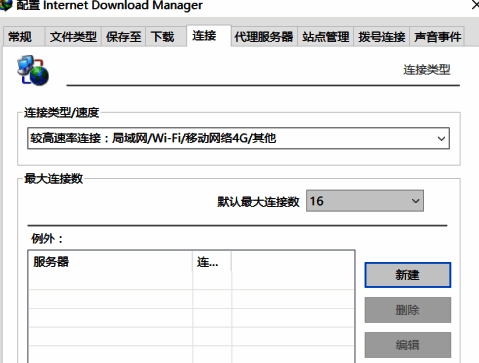The image size is (479, 363).
Task: Click the greyed 删除 button
Action: (408, 310)
